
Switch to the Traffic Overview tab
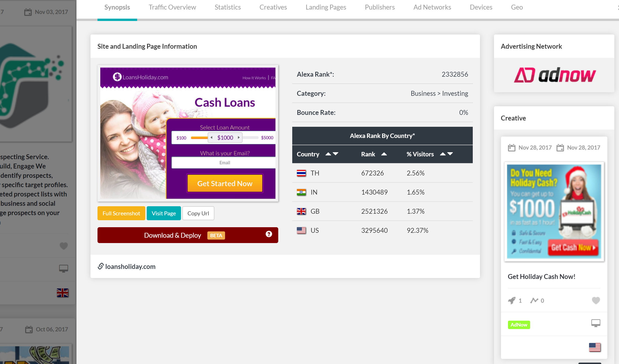[x=172, y=7]
